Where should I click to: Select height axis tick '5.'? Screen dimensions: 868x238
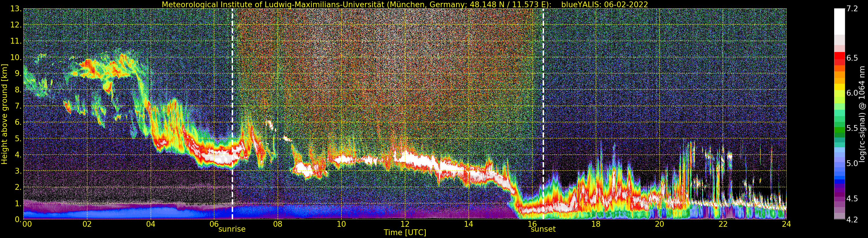pos(18,139)
